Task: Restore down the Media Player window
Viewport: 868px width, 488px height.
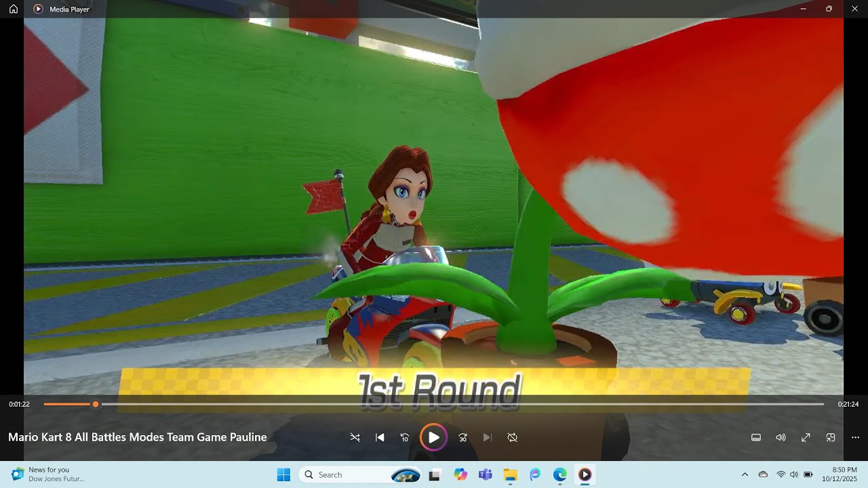Action: tap(829, 9)
